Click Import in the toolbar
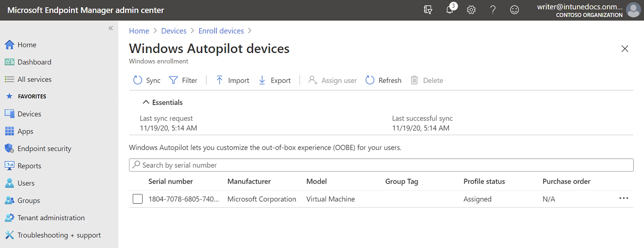Image resolution: width=644 pixels, height=248 pixels. tap(232, 80)
